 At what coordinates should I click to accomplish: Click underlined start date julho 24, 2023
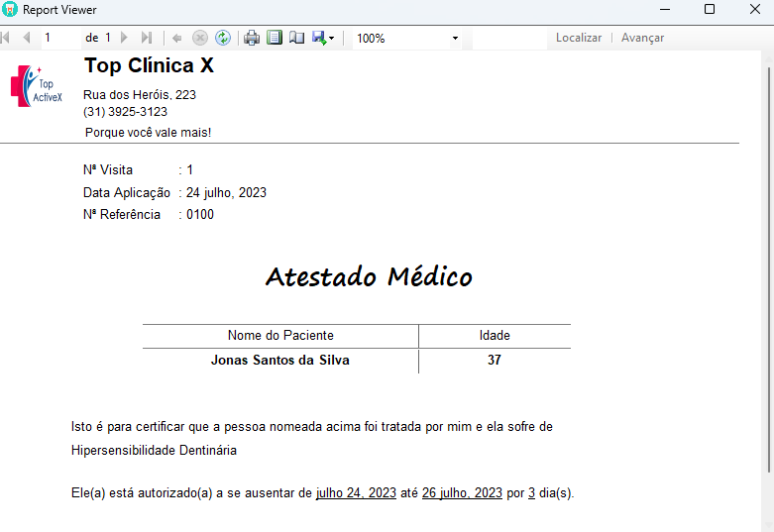tap(356, 493)
